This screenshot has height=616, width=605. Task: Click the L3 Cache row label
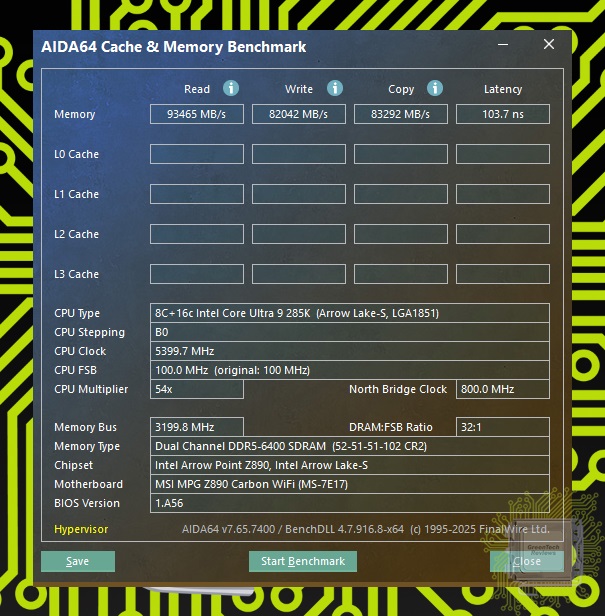click(x=76, y=274)
